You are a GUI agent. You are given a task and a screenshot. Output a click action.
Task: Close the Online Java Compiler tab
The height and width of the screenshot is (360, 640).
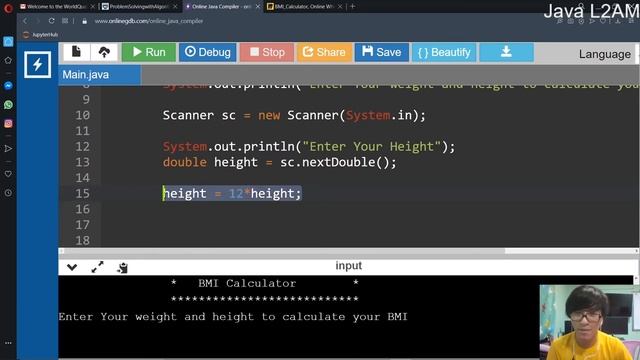[258, 7]
